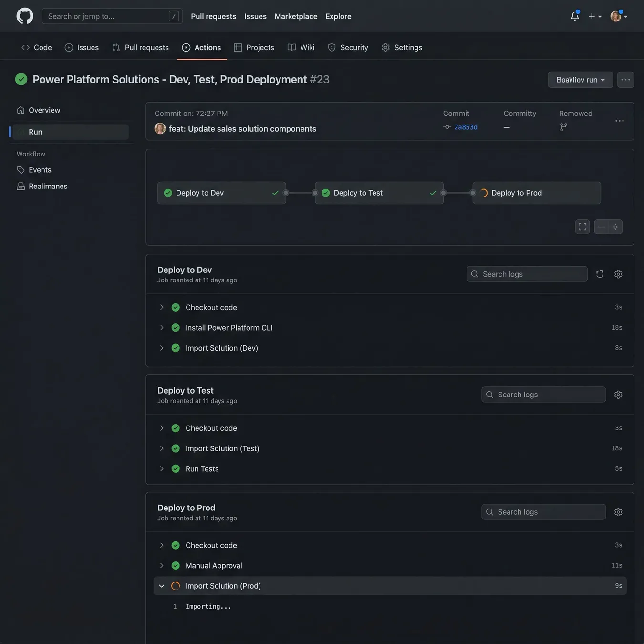The image size is (644, 644).
Task: Click the Deploy to Dev job heading
Action: click(185, 270)
